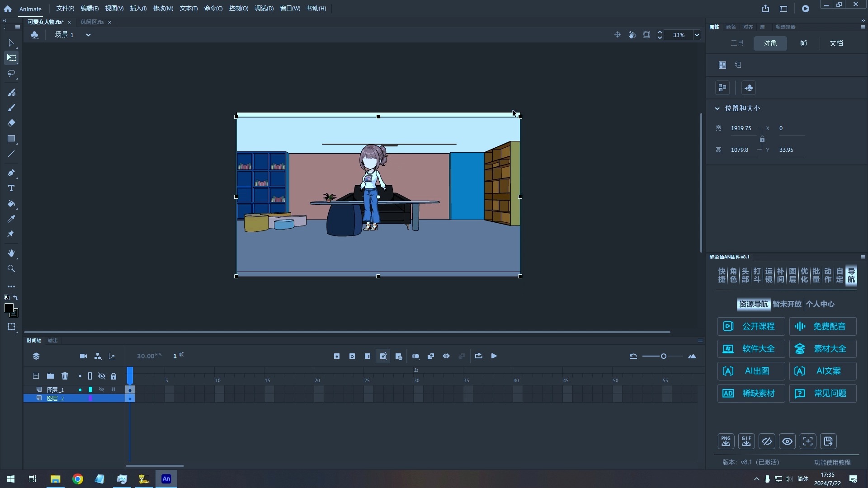
Task: Open the 窗口(W) menu
Action: (290, 9)
